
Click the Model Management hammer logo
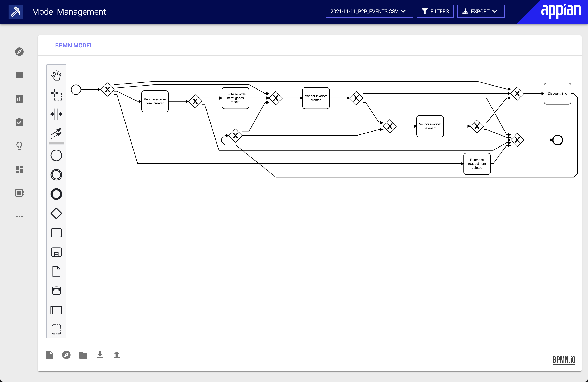pyautogui.click(x=16, y=12)
